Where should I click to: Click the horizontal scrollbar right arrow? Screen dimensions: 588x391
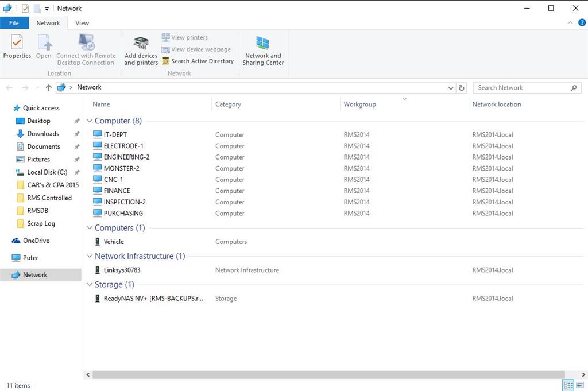[583, 374]
